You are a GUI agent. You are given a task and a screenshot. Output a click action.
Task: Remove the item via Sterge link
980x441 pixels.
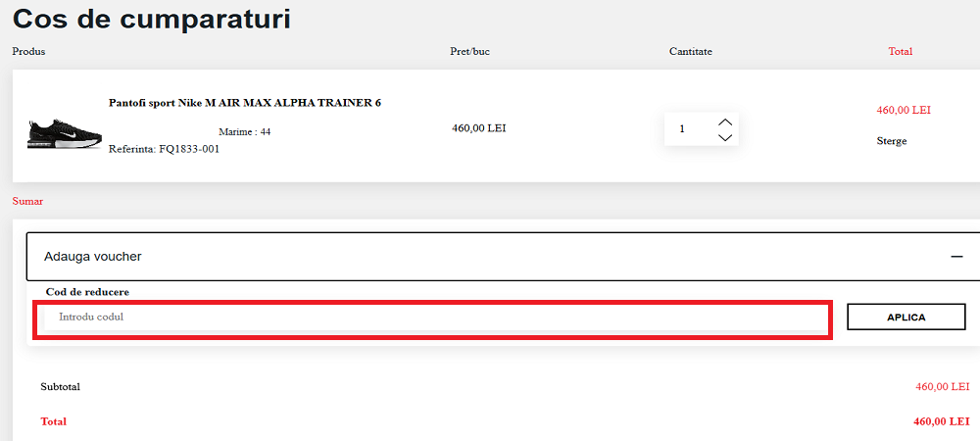(891, 141)
